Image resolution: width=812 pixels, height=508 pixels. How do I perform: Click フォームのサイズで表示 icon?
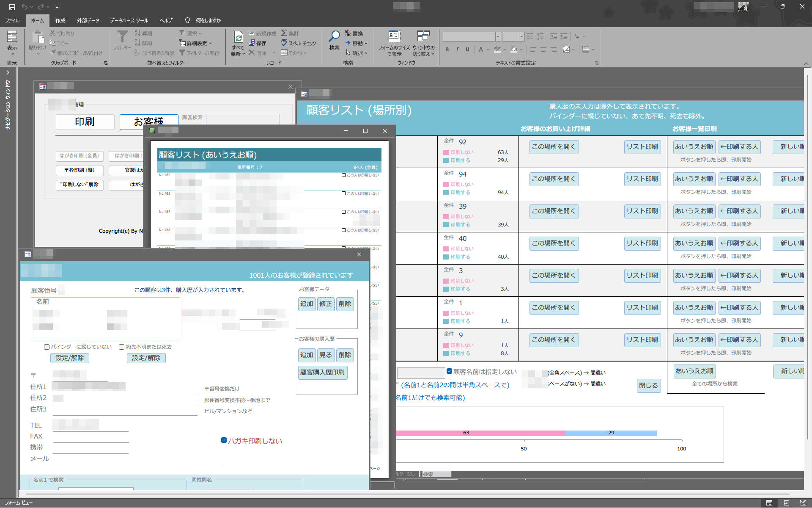(394, 36)
